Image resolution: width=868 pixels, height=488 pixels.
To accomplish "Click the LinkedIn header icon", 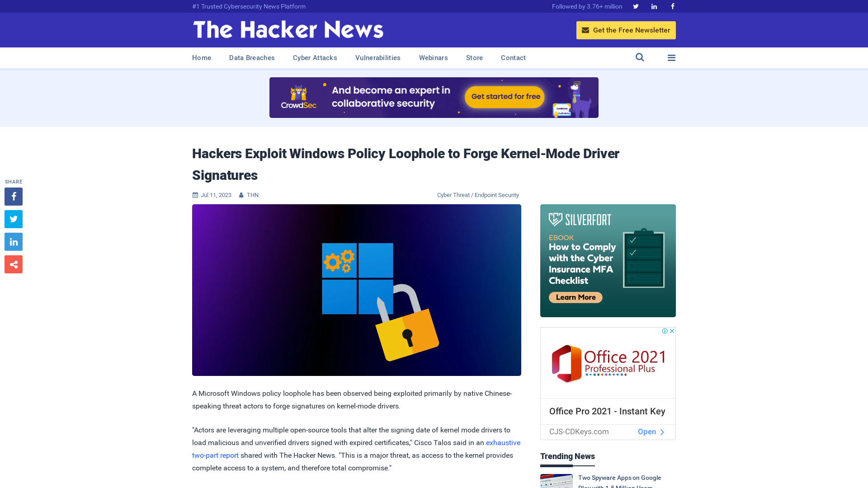I will click(653, 6).
